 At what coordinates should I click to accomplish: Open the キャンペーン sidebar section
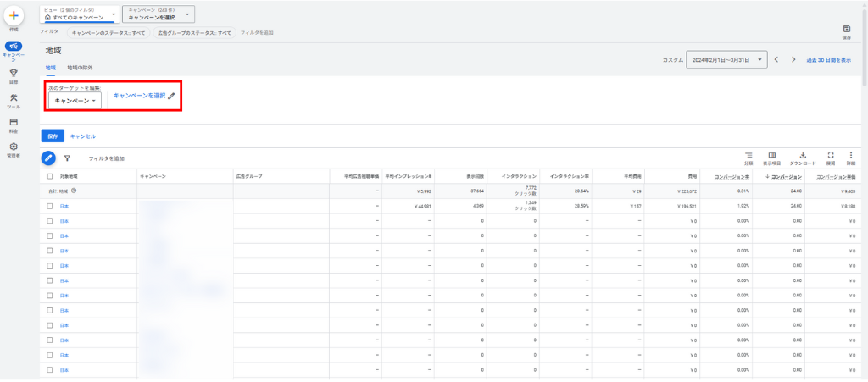(x=14, y=51)
